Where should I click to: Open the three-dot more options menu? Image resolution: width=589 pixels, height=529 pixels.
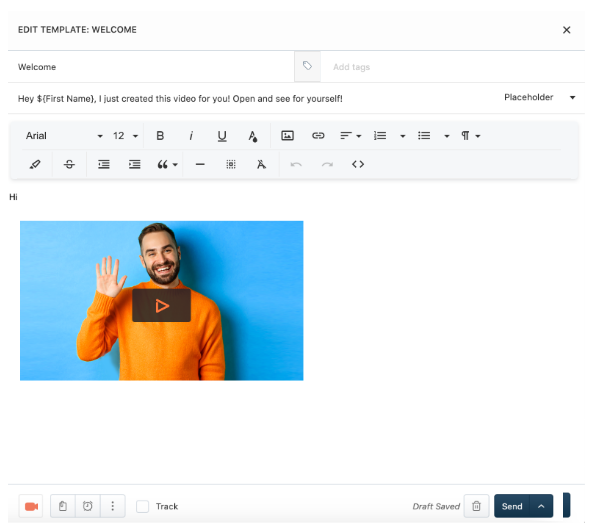tap(112, 506)
